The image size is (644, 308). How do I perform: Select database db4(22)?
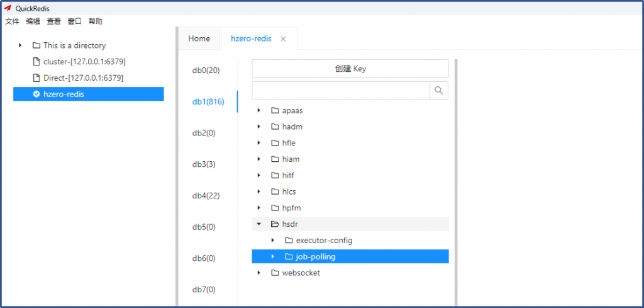click(x=206, y=196)
